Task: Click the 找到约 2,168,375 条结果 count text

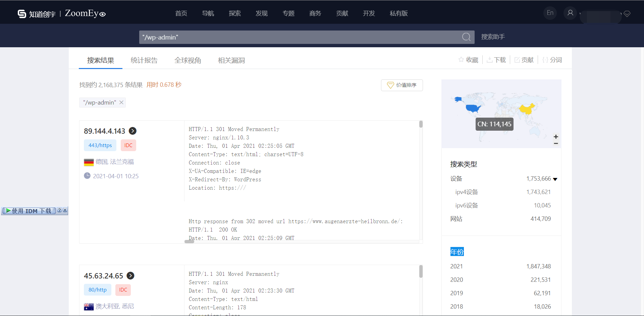Action: (x=111, y=85)
